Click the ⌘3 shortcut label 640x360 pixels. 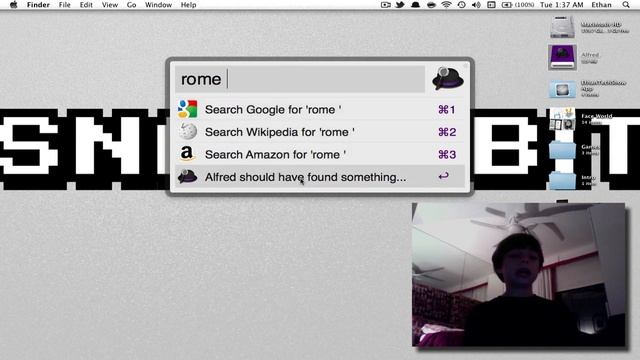pos(447,154)
